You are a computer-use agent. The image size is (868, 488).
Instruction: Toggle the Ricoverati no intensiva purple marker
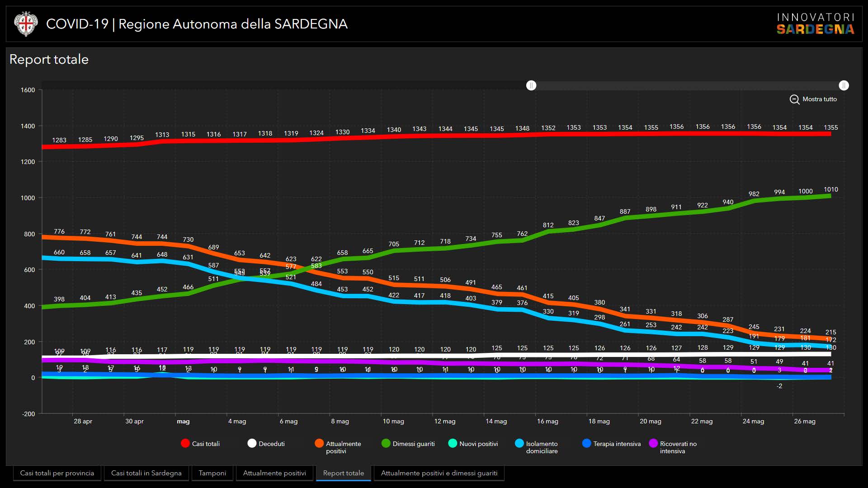click(x=653, y=443)
